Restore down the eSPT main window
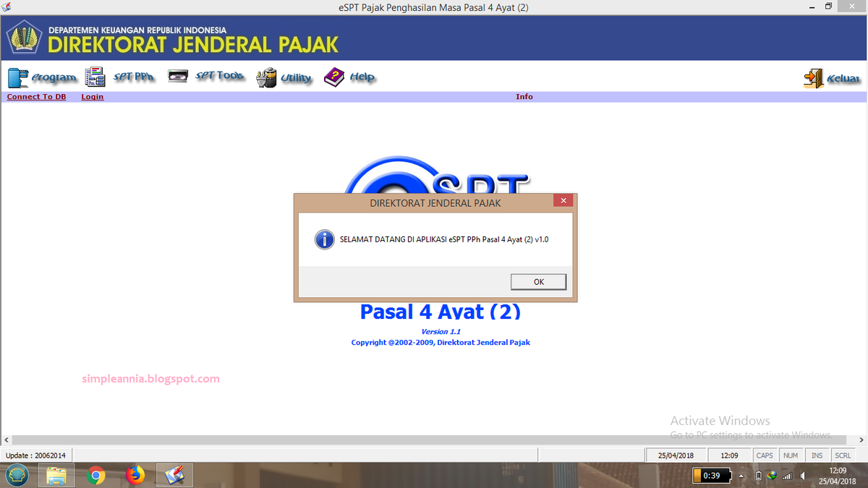 pyautogui.click(x=828, y=6)
